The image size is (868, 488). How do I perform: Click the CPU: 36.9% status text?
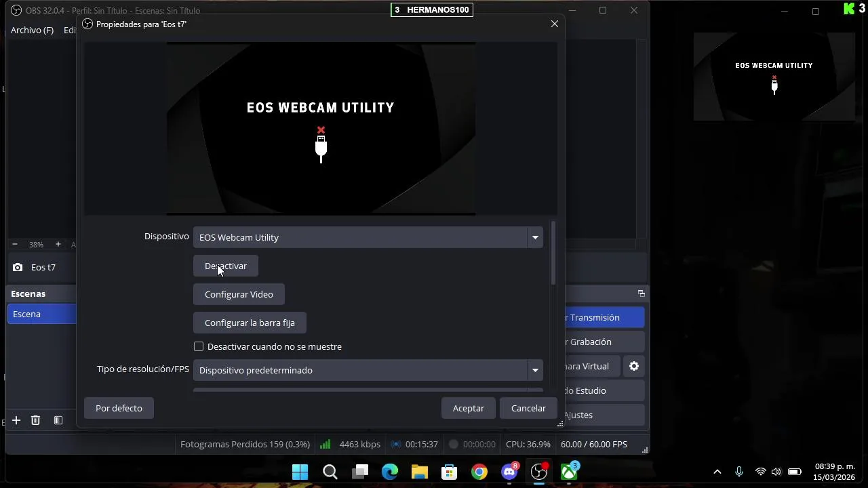click(528, 445)
